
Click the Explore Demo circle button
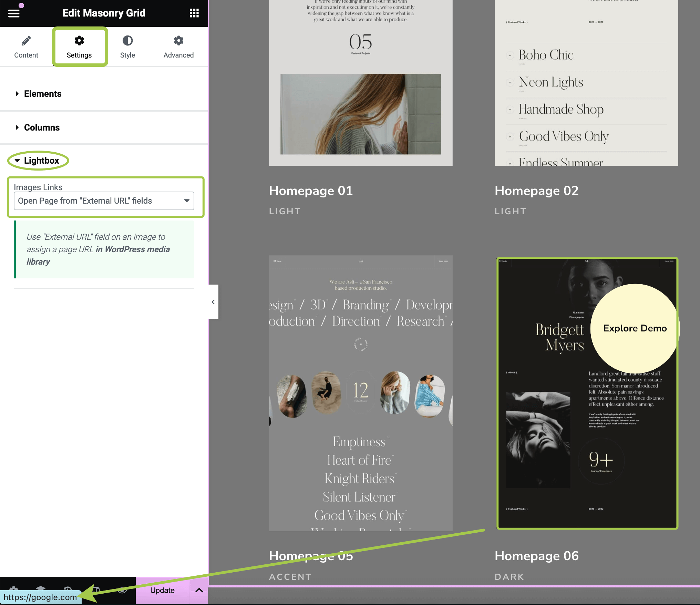pos(635,328)
